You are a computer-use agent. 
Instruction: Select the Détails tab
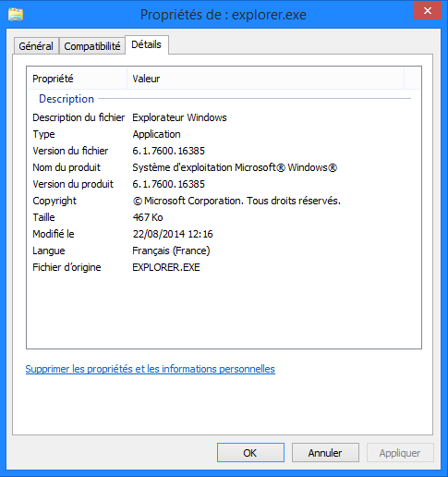147,44
